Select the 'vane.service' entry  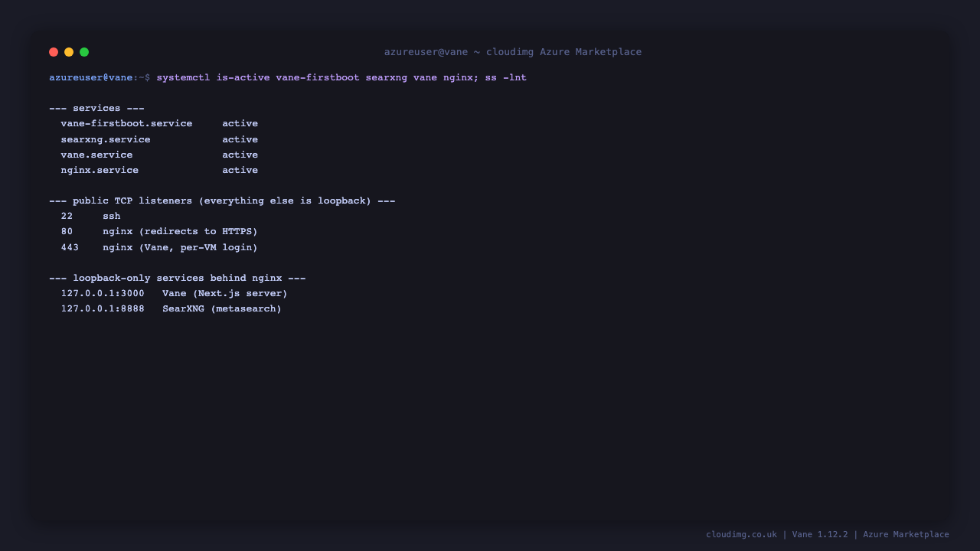tap(97, 155)
